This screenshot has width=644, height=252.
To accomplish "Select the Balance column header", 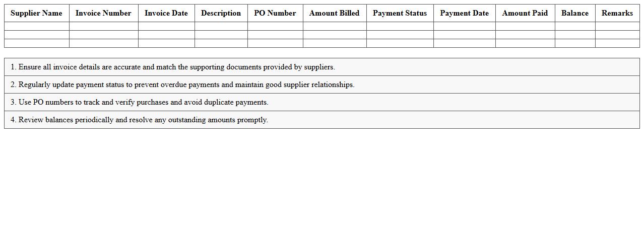I will 575,13.
